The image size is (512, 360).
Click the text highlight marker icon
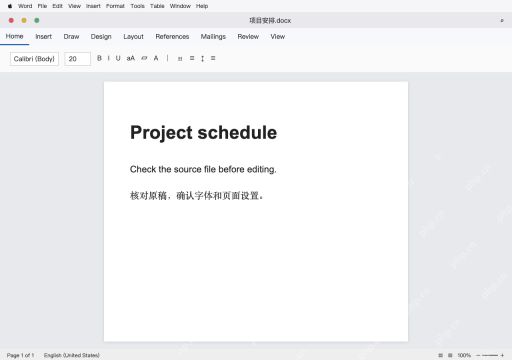pos(144,58)
